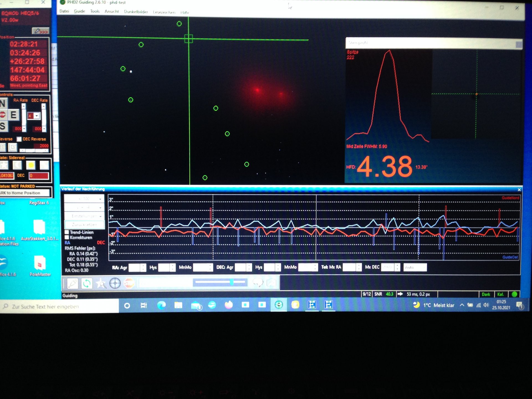Click the auto-select star icon
The width and height of the screenshot is (532, 399).
click(101, 283)
